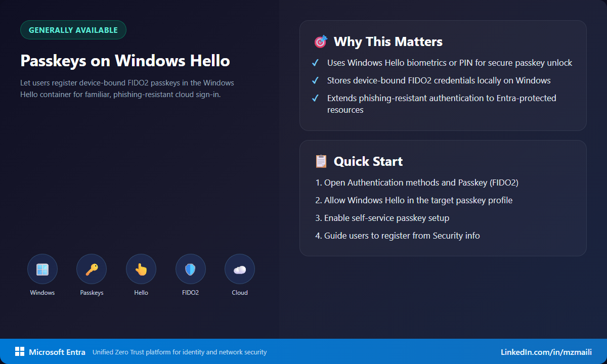
Task: Click the checkmark beside Extends phishing-resistant line
Action: pyautogui.click(x=315, y=98)
